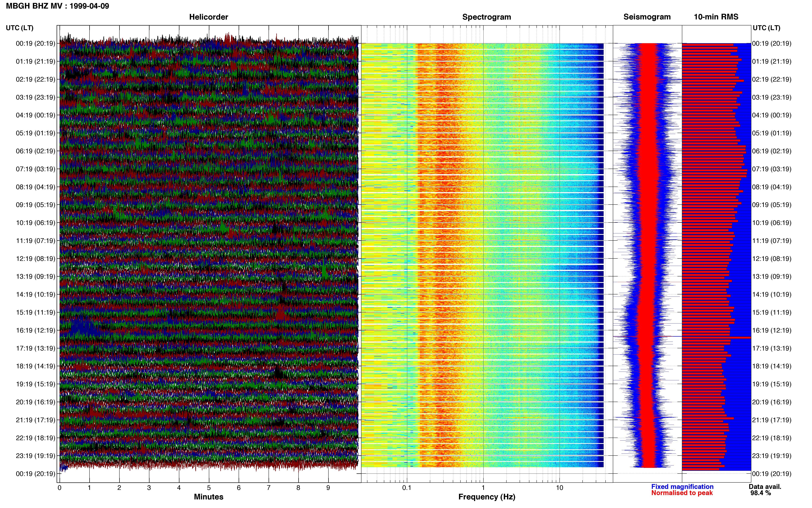Image resolution: width=812 pixels, height=508 pixels.
Task: Click the title 'MBGH BHZ MV : 1999-04-09'
Action: (57, 6)
